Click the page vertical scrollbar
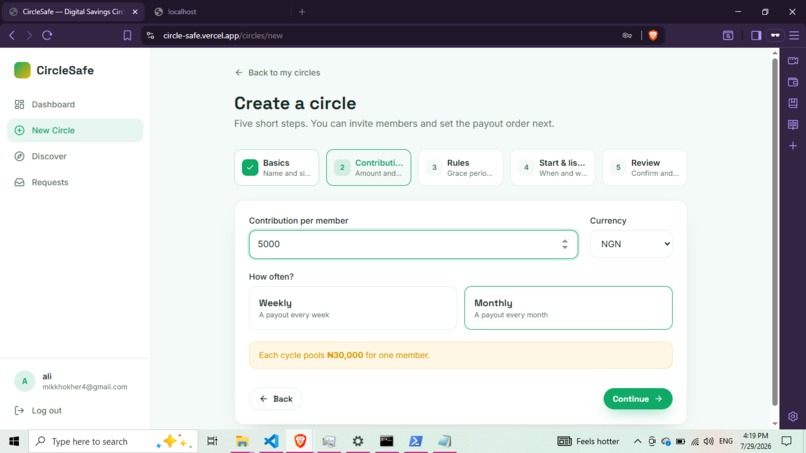This screenshot has height=453, width=806. [x=775, y=232]
